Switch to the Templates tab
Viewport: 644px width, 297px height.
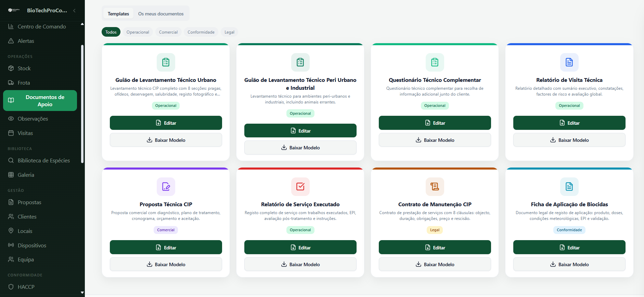click(x=118, y=14)
